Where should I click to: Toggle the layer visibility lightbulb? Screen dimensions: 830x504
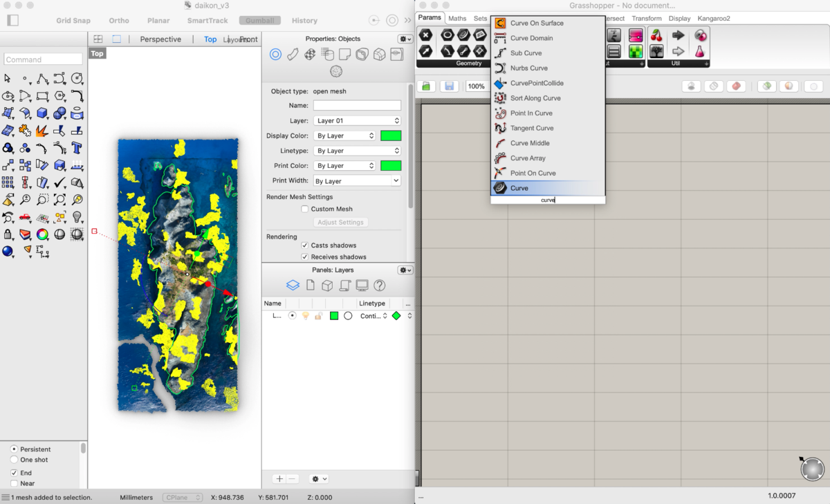tap(305, 316)
